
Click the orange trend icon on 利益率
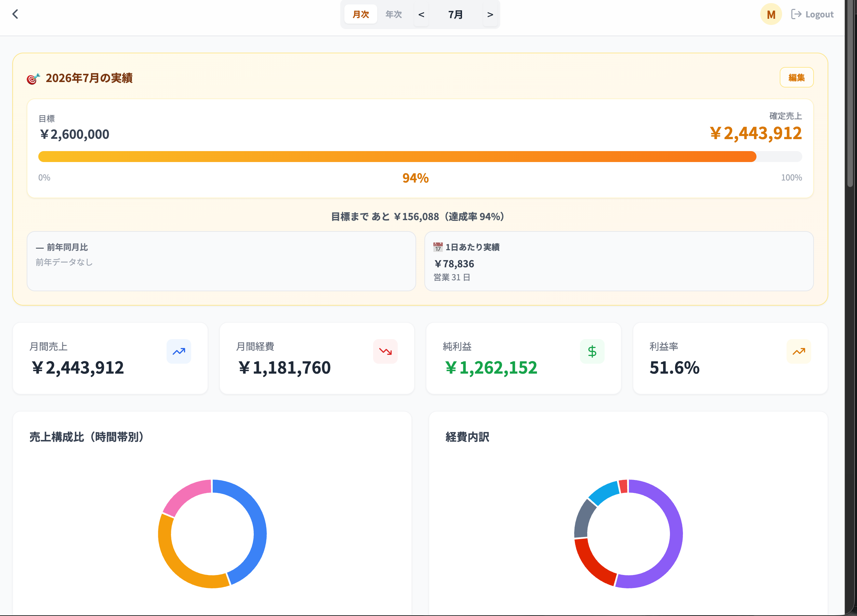799,352
